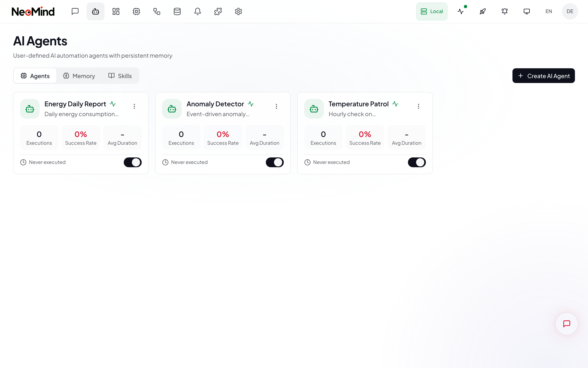Open Energy Daily Report three-dot menu
The width and height of the screenshot is (588, 368).
point(134,106)
